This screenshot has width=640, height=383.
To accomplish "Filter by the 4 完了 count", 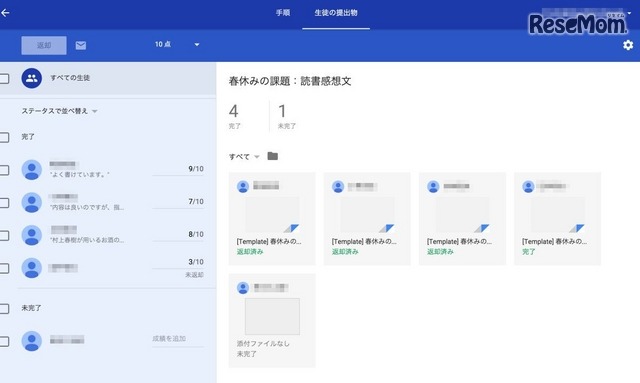I will coord(235,116).
